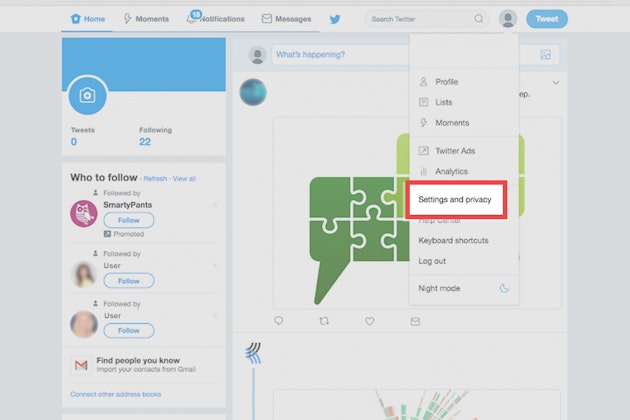The width and height of the screenshot is (630, 420).
Task: Click the Twitter Ads arrow icon
Action: click(x=423, y=151)
